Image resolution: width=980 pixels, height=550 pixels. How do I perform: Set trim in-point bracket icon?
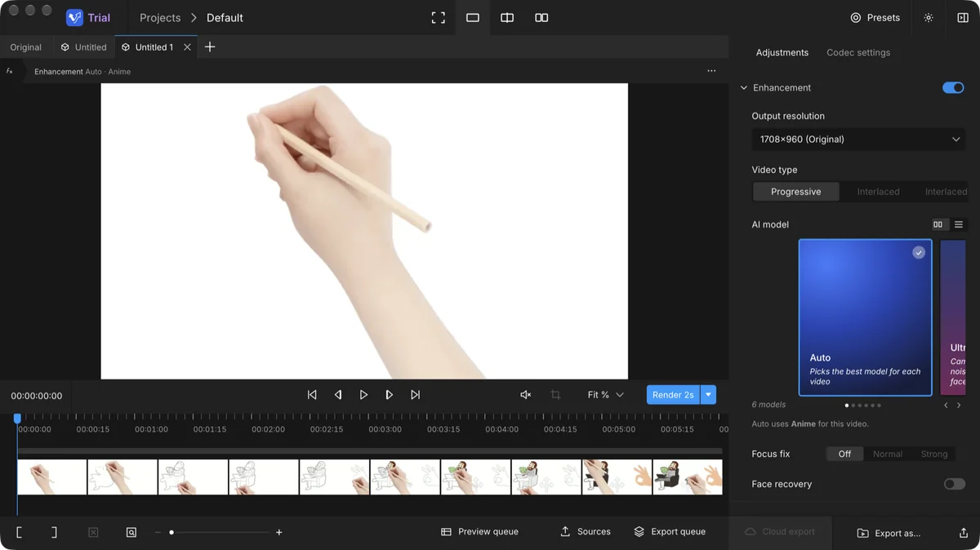point(19,532)
